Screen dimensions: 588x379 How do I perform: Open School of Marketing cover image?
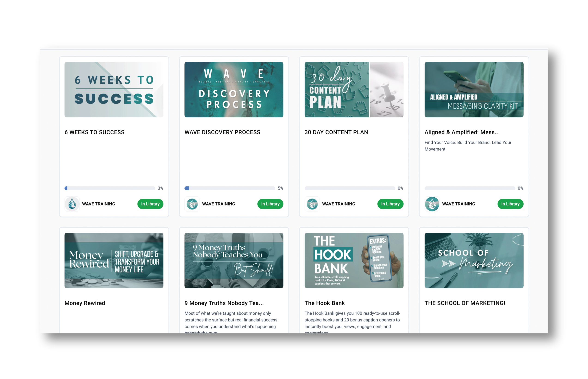tap(474, 260)
